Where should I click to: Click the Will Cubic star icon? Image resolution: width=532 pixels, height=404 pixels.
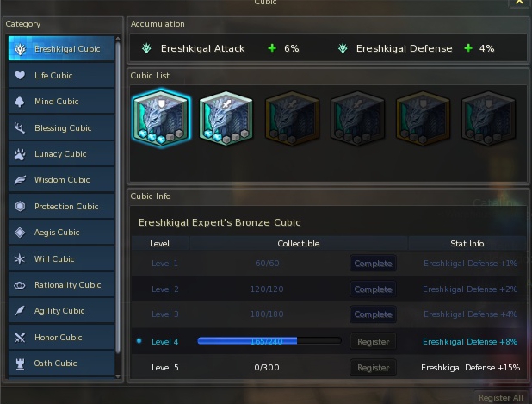(20, 258)
